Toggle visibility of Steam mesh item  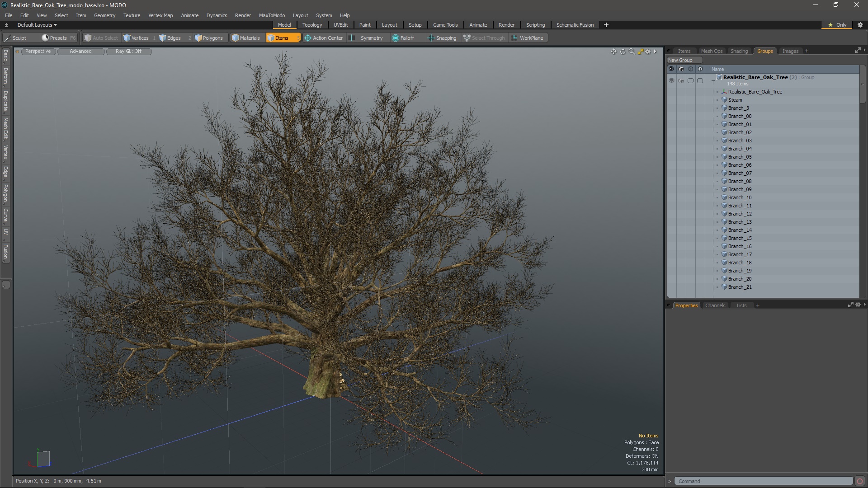click(672, 99)
